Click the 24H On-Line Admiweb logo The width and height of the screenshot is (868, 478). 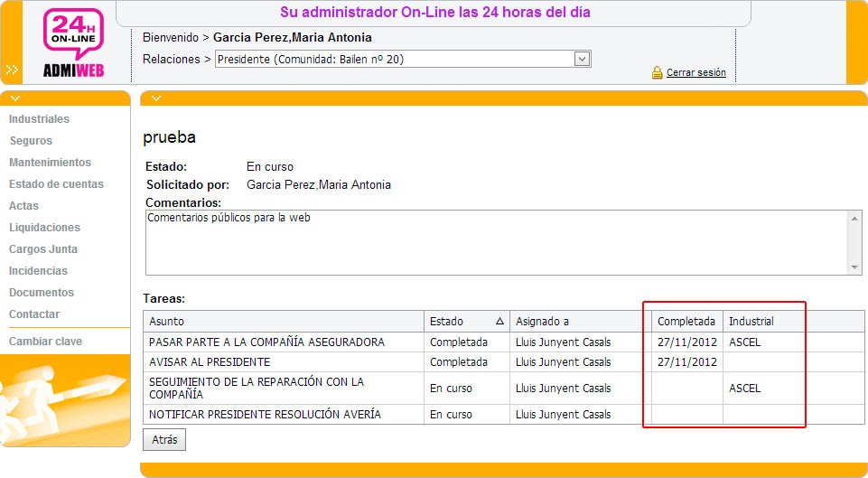pyautogui.click(x=74, y=42)
